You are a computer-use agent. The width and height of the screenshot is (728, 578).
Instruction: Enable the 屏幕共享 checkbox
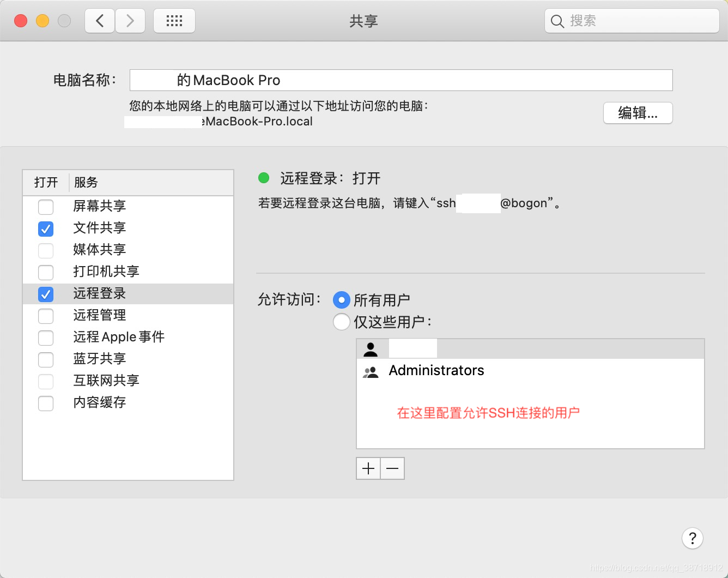[x=46, y=207]
